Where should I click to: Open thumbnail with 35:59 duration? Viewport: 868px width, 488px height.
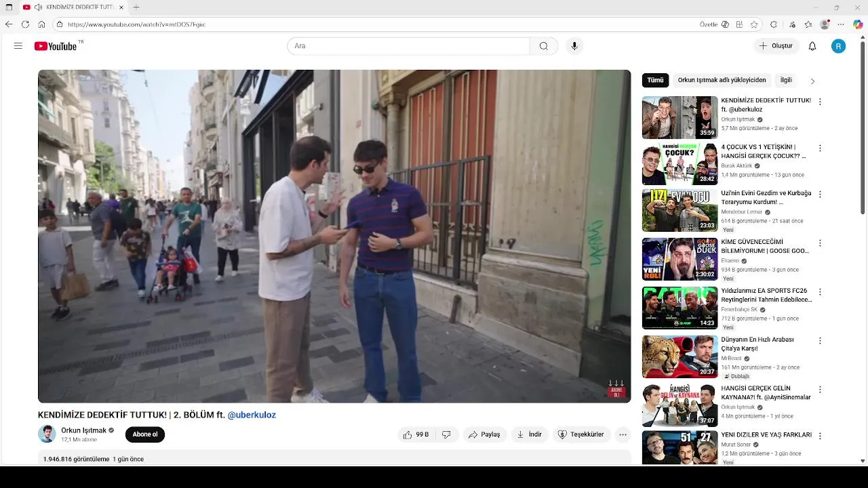click(679, 117)
